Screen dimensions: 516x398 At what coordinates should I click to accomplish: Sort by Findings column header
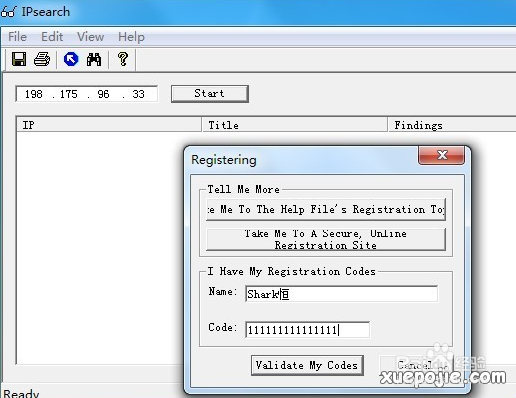[x=452, y=125]
